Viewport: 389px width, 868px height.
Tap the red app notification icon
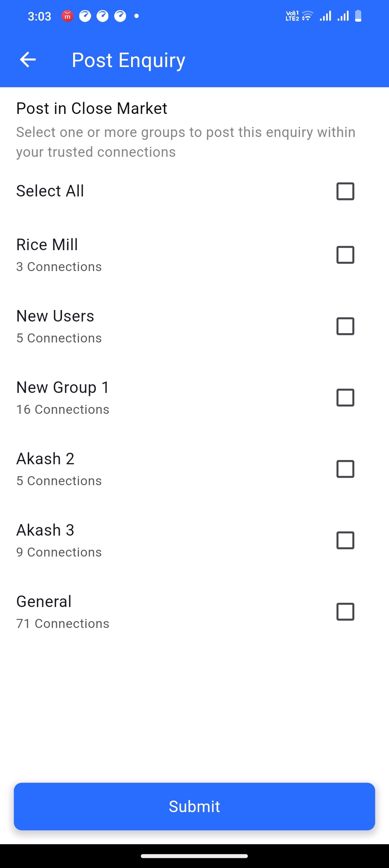coord(67,16)
